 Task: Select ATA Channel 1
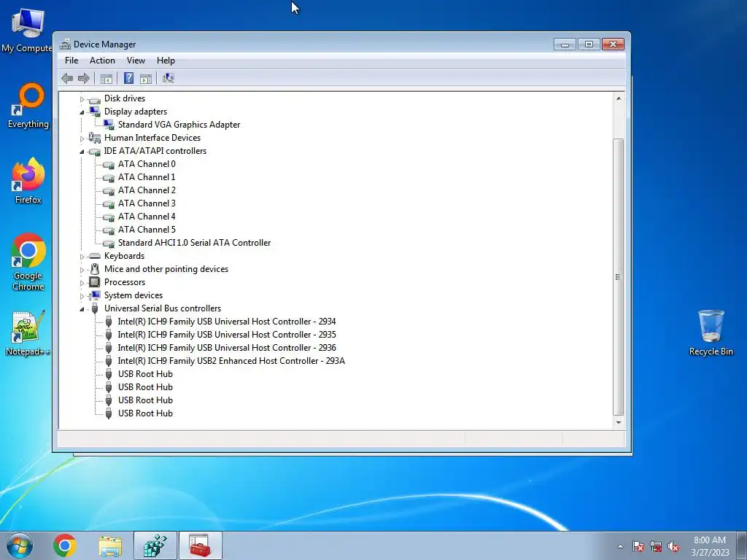[147, 177]
